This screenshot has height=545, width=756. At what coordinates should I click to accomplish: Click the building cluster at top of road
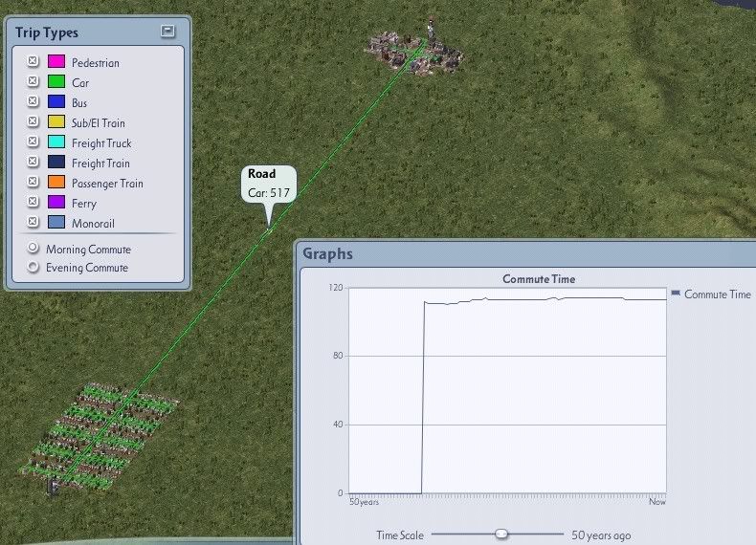[414, 52]
